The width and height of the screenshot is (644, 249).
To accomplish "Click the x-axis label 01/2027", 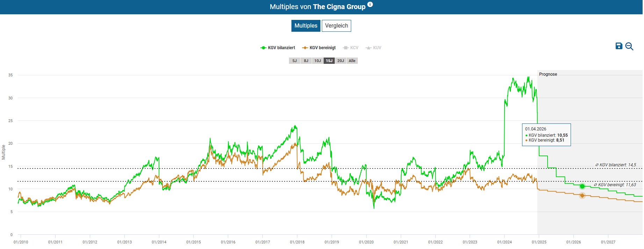I will (608, 242).
